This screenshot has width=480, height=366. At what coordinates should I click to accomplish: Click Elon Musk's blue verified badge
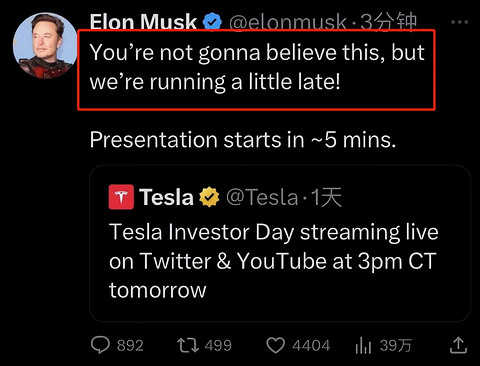(212, 22)
